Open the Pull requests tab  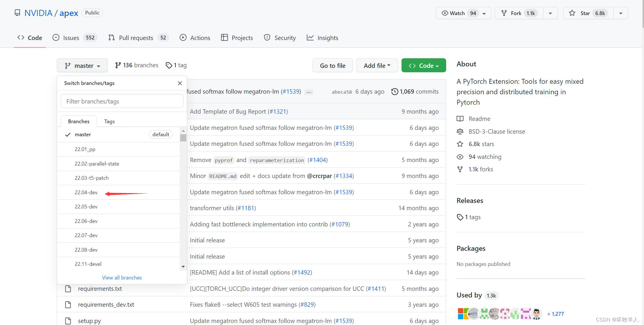pyautogui.click(x=136, y=38)
